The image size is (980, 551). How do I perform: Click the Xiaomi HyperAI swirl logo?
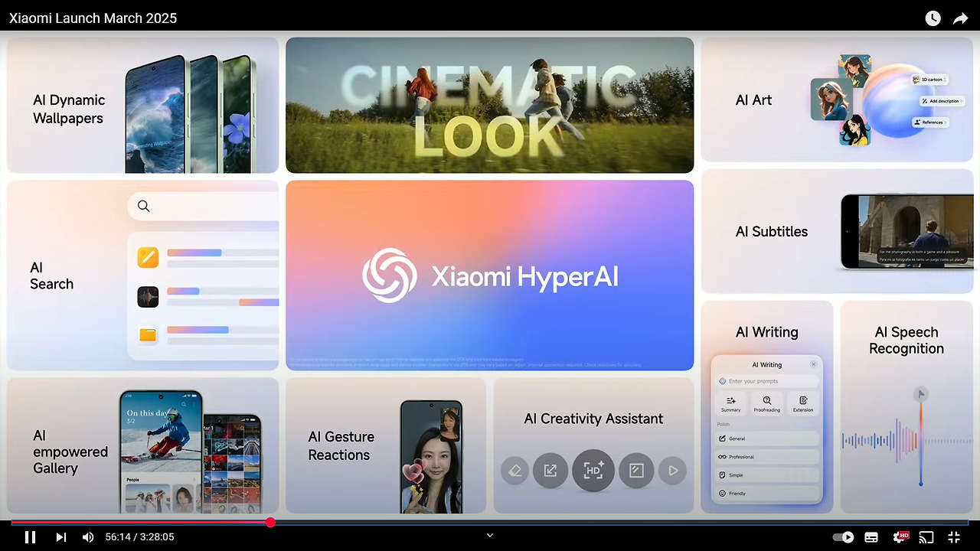pos(390,275)
